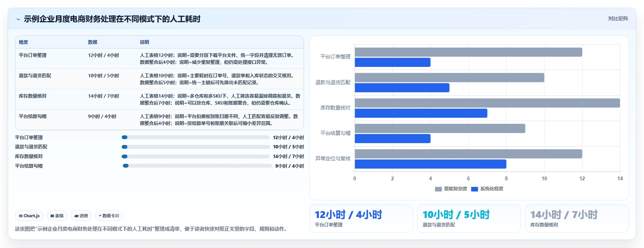644x248 pixels.
Task: Click the chart title 示例企业月度电商财务处理
Action: [x=112, y=19]
